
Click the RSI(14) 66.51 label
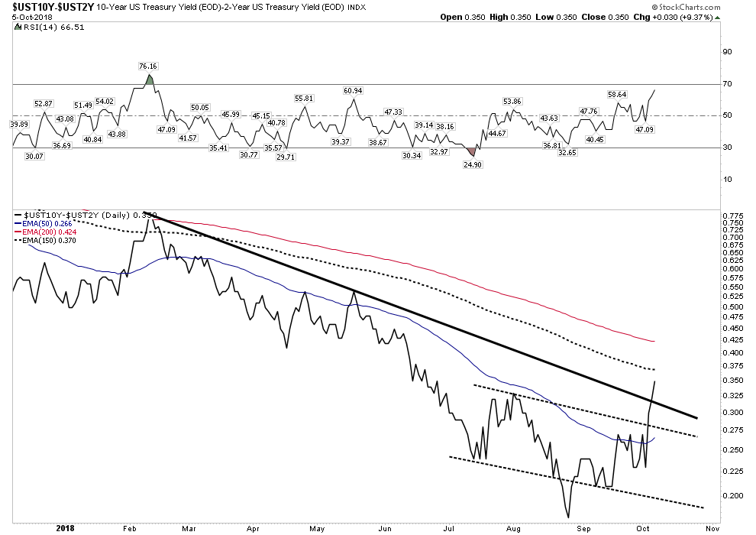point(53,28)
